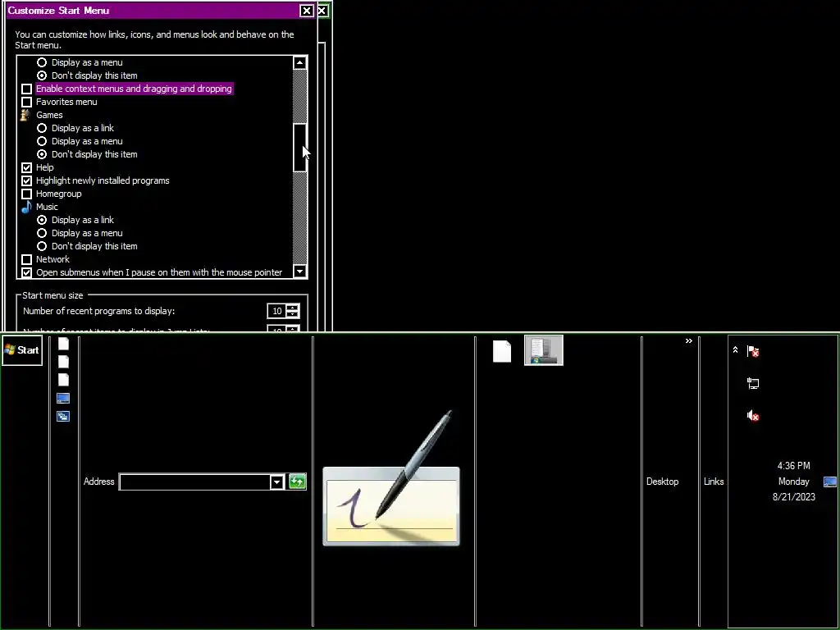840x630 pixels.
Task: Click the options list scroll down arrow
Action: pos(300,271)
